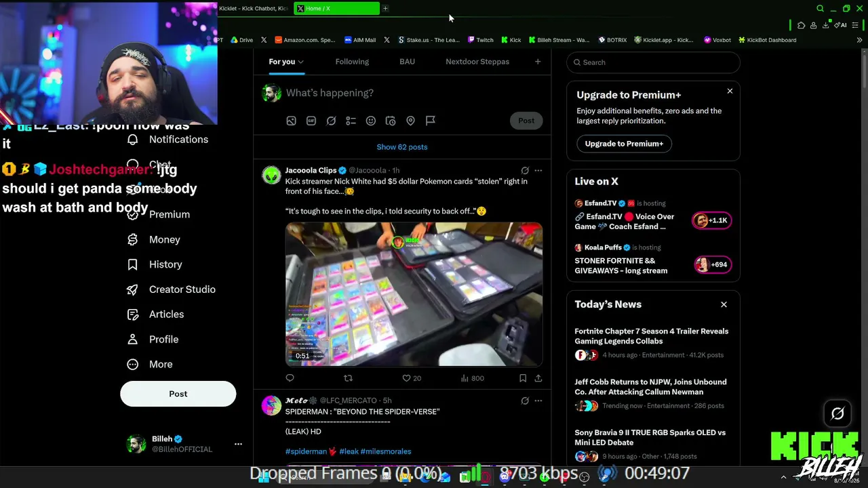Open the floating Grok button

[837, 413]
